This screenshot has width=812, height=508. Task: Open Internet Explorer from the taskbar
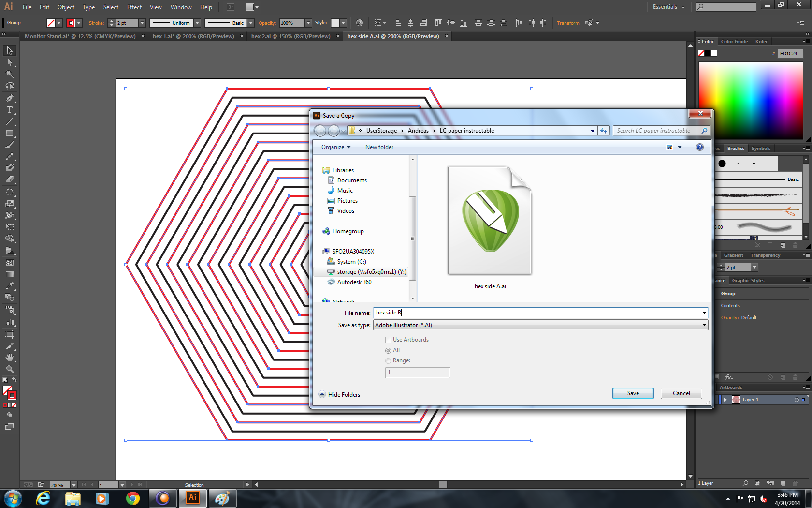coord(43,498)
